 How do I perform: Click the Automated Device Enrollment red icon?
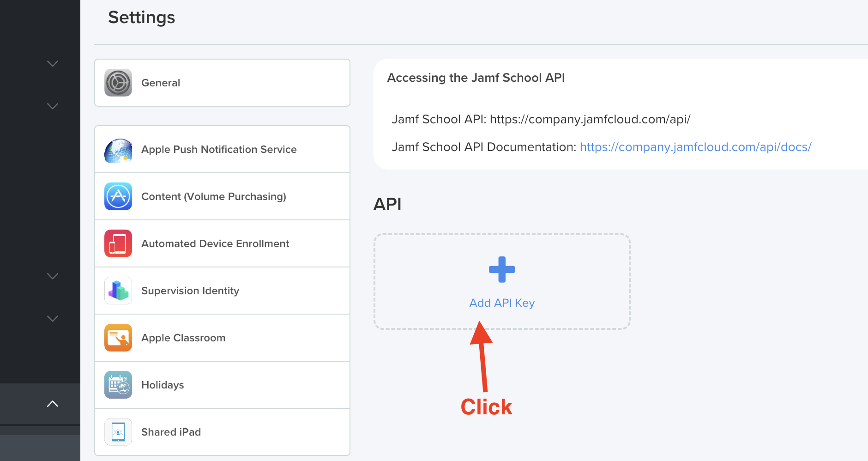tap(118, 243)
